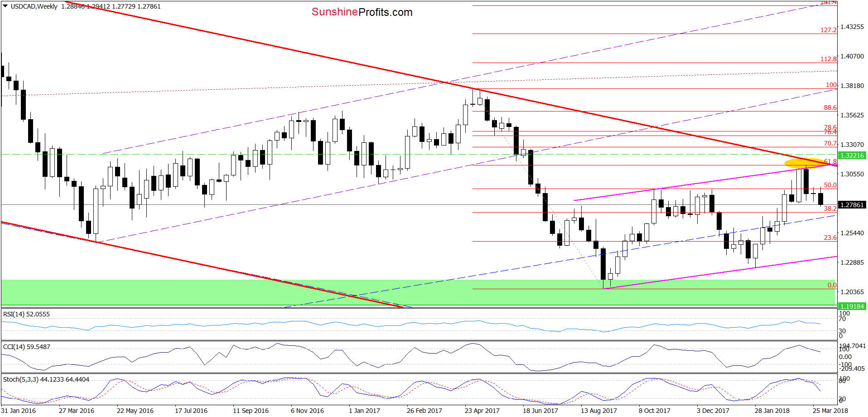
Task: Click the 31 Jan 2016 date label
Action: click(19, 411)
